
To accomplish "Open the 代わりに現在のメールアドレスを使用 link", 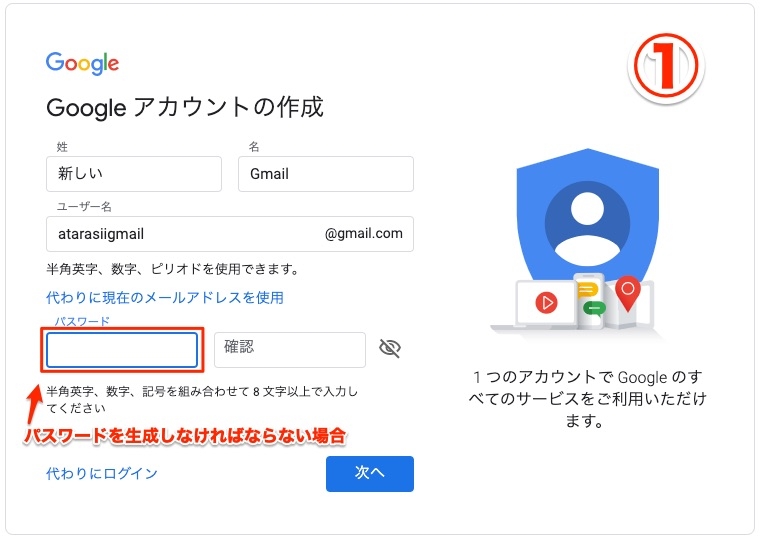I will 165,297.
